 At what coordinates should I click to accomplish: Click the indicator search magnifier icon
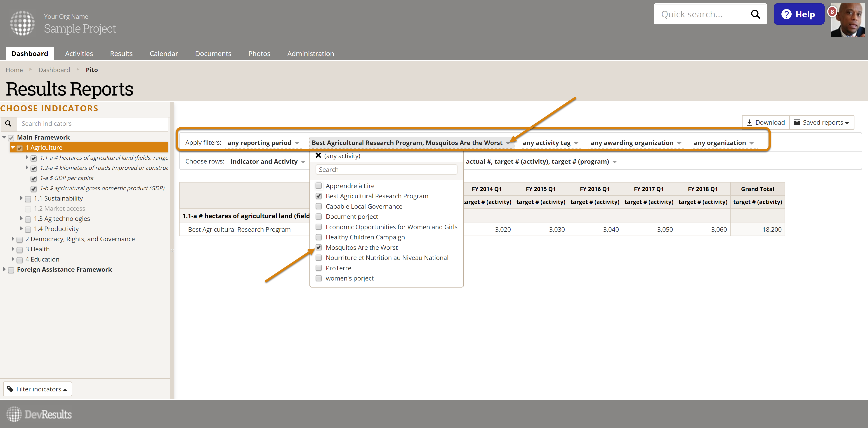(8, 124)
